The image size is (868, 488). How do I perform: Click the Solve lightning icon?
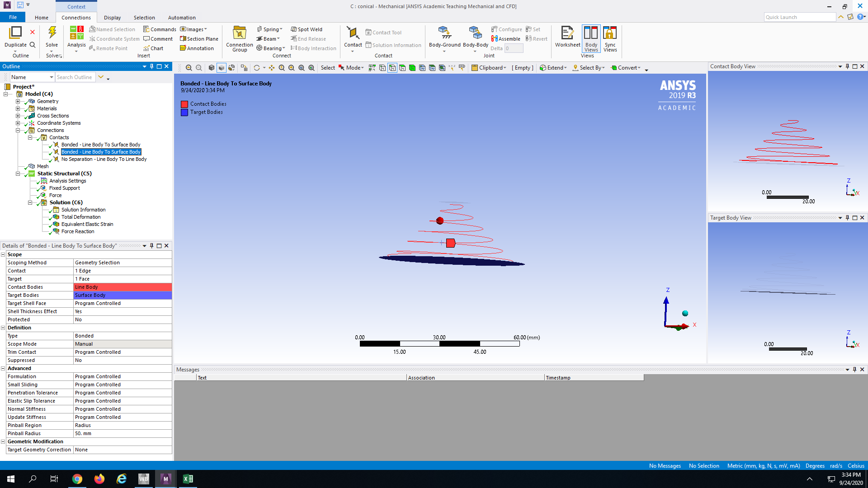coord(52,33)
